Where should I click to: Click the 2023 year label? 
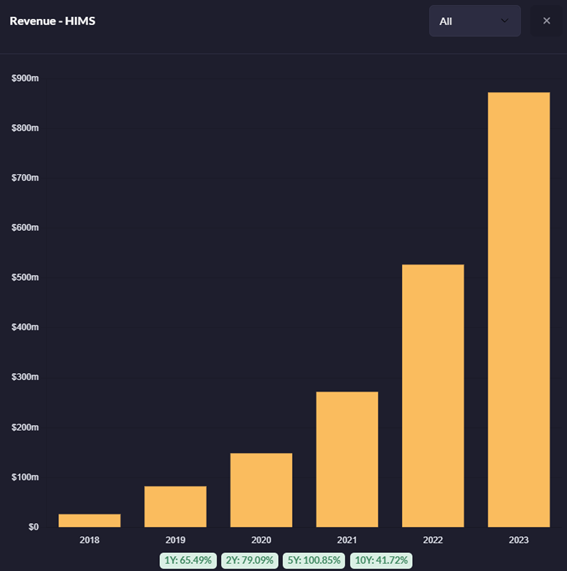pos(519,540)
